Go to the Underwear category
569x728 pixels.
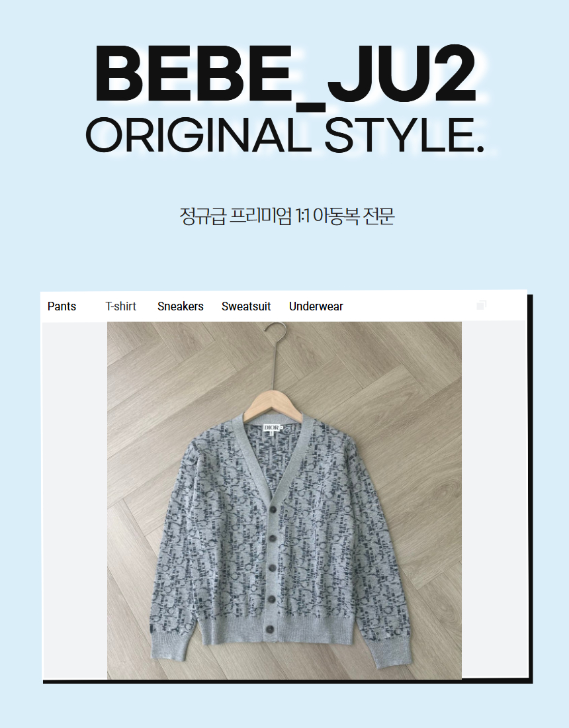[316, 306]
